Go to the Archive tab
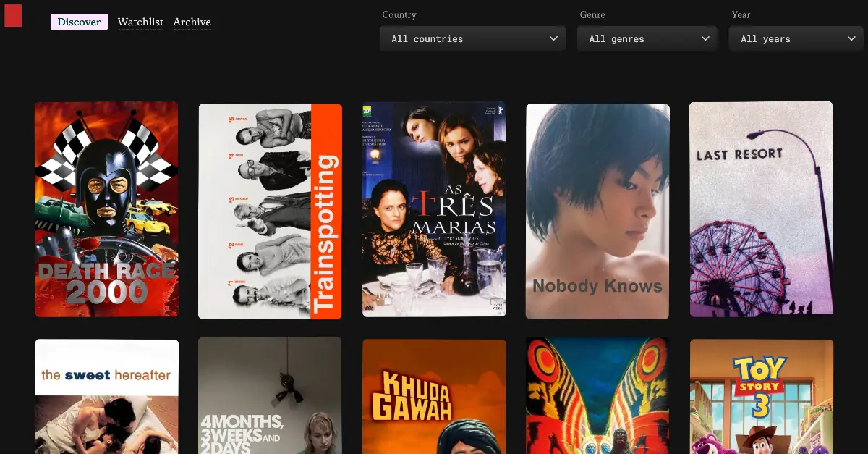 [192, 22]
